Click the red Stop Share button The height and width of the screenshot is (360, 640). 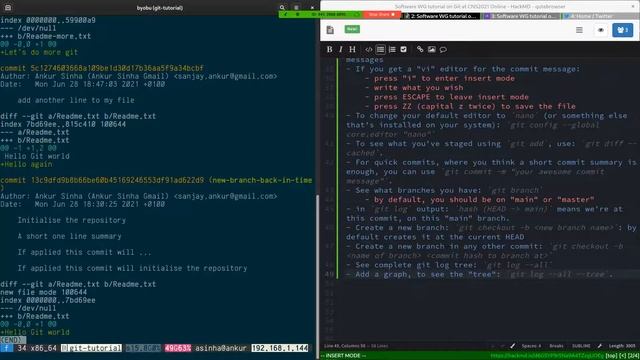click(382, 15)
